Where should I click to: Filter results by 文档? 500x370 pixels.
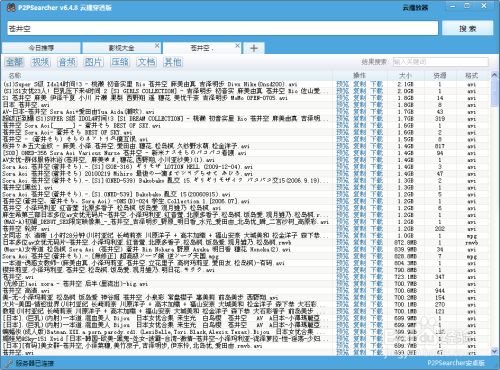coord(146,62)
